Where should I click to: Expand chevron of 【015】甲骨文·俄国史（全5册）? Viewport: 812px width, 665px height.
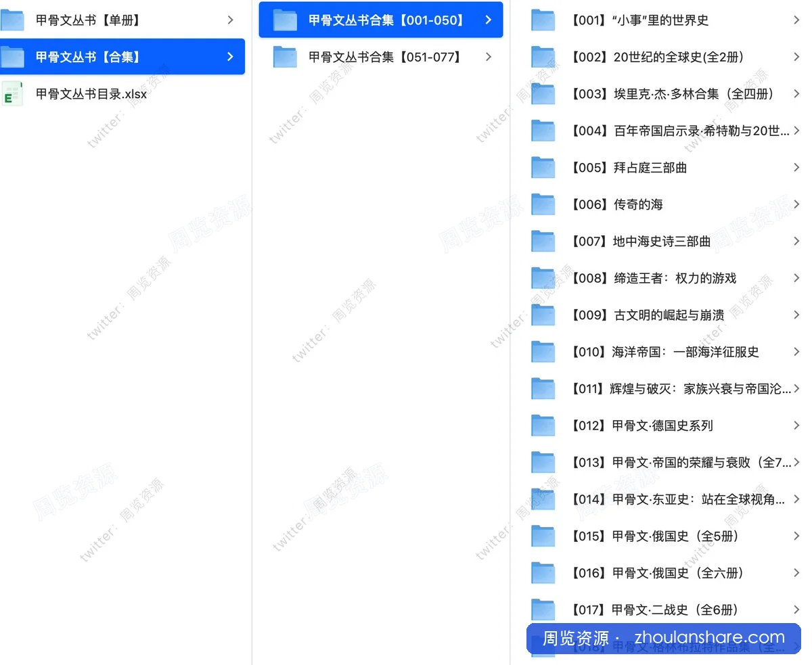pyautogui.click(x=796, y=536)
